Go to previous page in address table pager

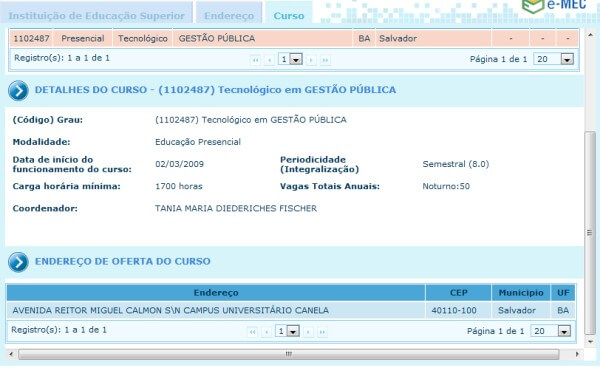(x=266, y=332)
